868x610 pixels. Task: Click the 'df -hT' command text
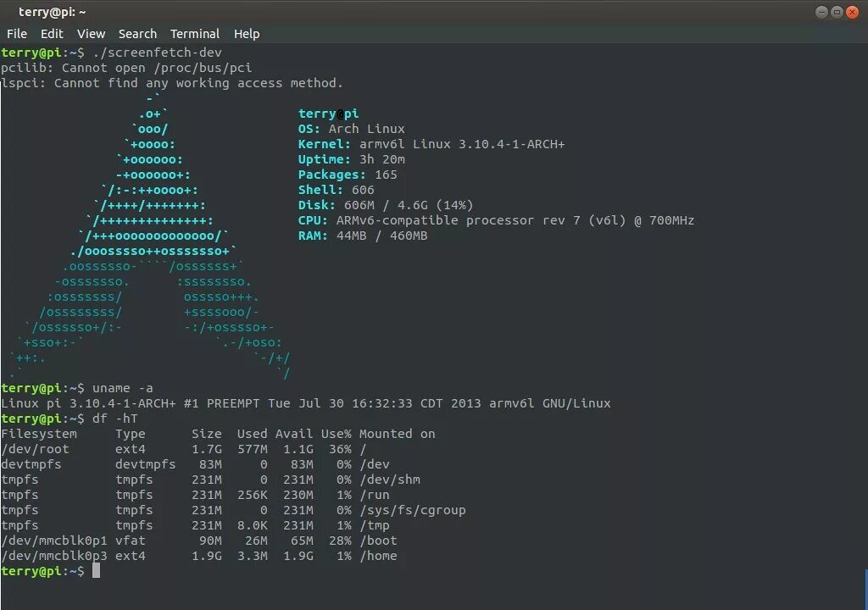[114, 419]
